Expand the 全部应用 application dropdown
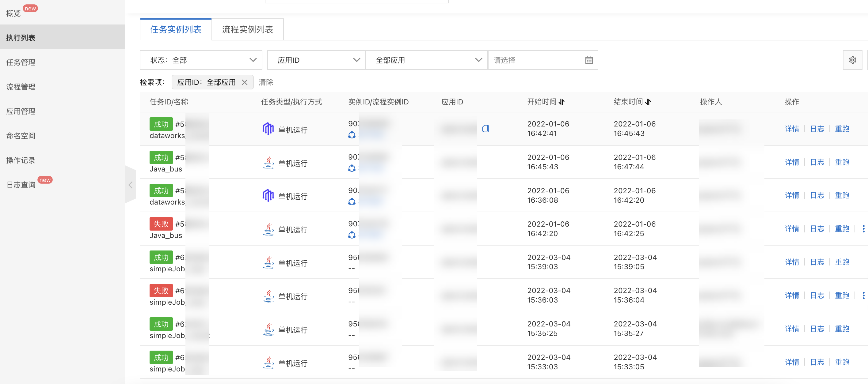The width and height of the screenshot is (868, 384). pyautogui.click(x=427, y=60)
